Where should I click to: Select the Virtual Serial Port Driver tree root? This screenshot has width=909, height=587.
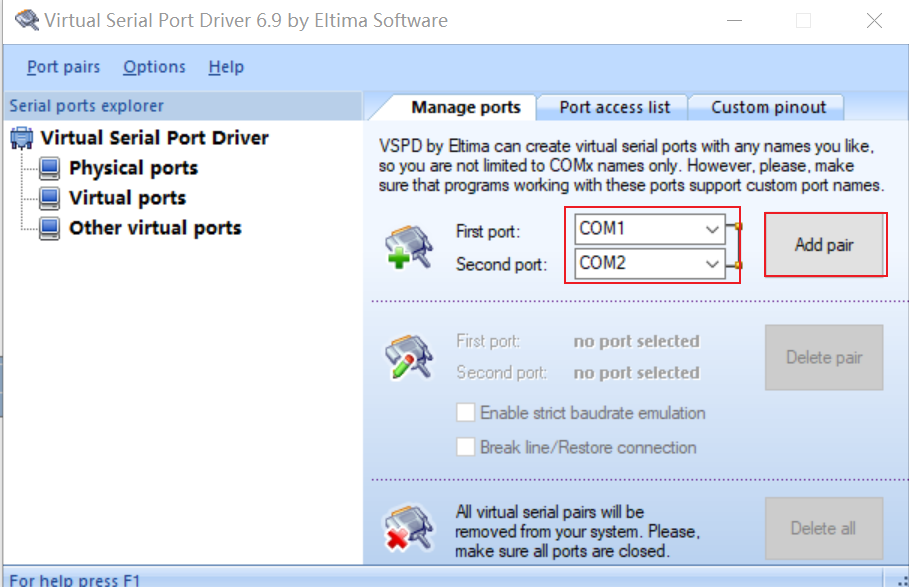pos(154,138)
